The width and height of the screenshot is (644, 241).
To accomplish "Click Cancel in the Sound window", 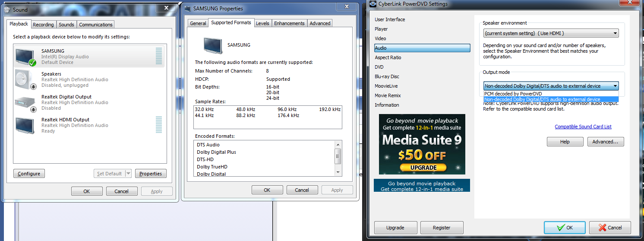I will click(x=121, y=191).
